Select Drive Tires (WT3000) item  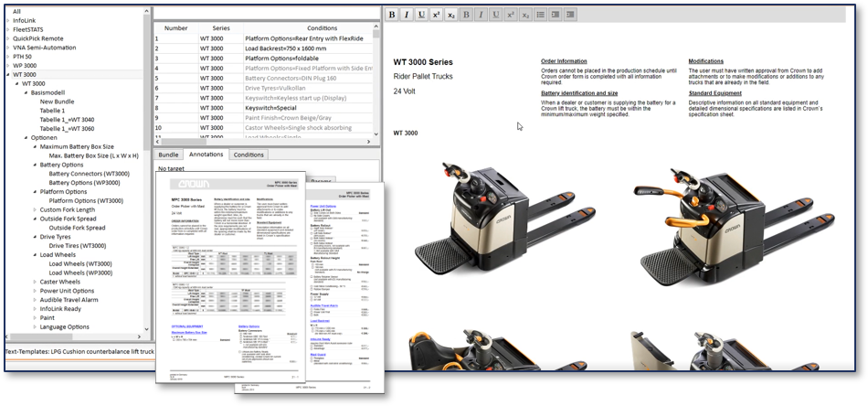[x=78, y=246]
